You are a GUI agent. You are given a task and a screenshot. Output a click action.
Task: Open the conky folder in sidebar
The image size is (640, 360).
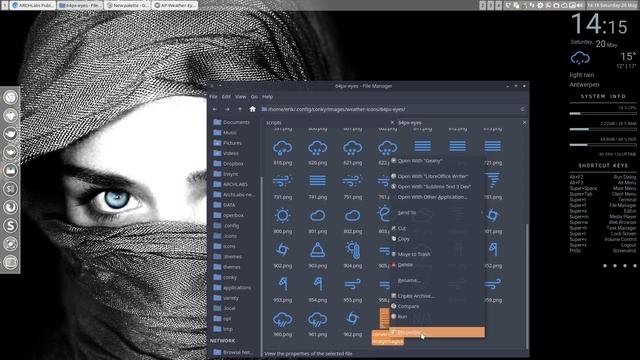(x=225, y=277)
